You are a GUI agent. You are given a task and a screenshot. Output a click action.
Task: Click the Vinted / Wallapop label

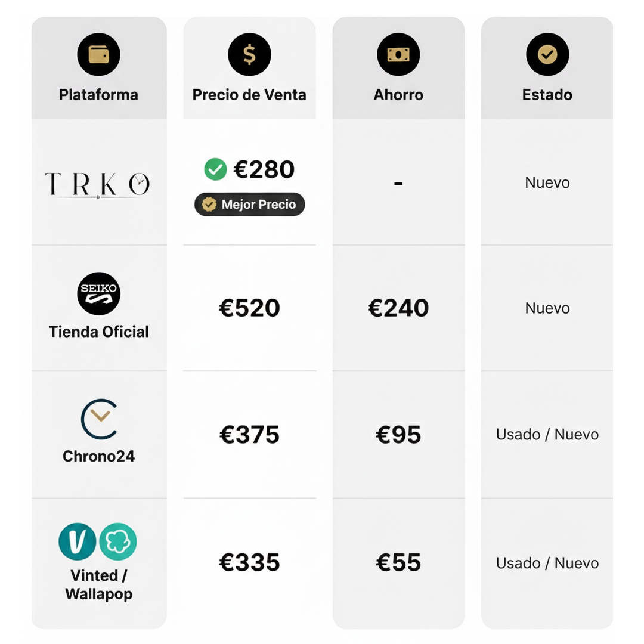99,585
